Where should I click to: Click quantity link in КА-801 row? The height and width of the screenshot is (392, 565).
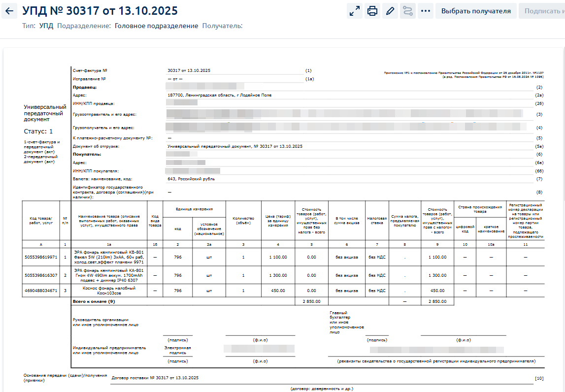point(242,275)
